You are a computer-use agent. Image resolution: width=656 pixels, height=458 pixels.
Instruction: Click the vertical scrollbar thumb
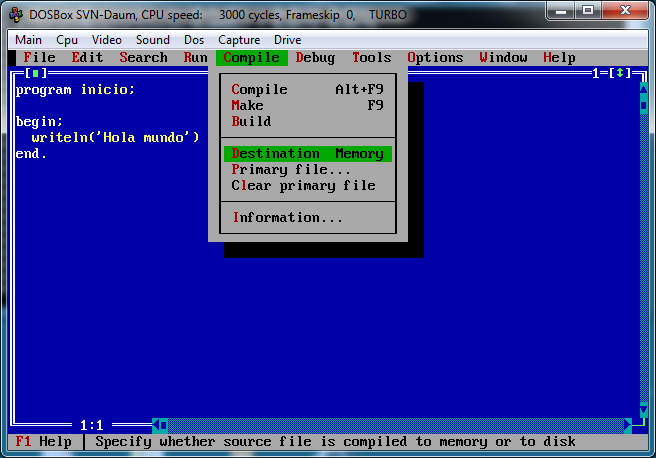click(x=643, y=105)
